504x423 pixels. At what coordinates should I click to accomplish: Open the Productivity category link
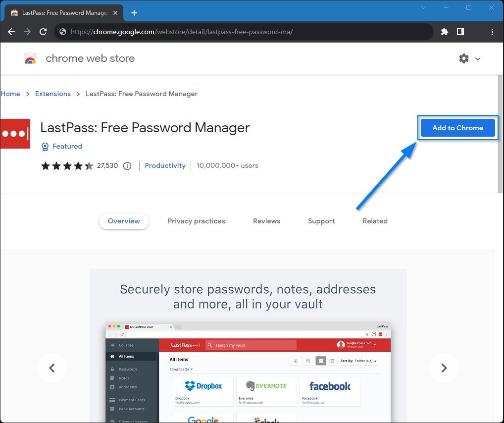[x=165, y=165]
